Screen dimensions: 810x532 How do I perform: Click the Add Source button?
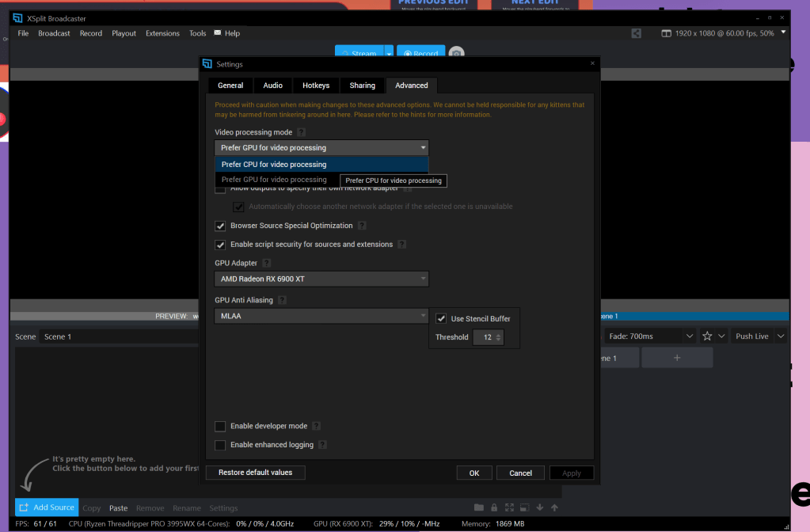tap(47, 507)
